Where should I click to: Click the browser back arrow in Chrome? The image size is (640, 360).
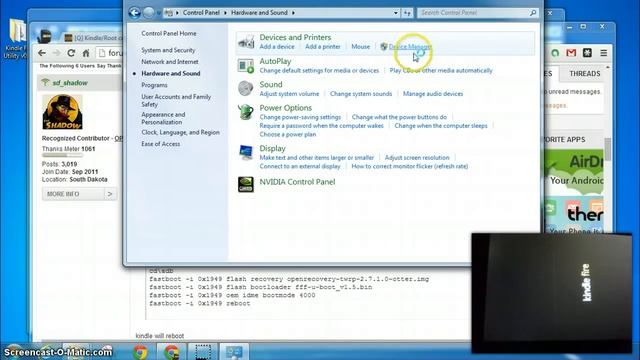42,53
